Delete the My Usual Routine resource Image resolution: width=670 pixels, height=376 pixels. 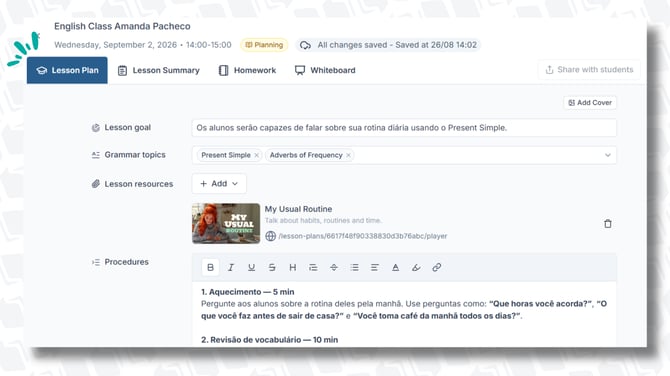608,223
